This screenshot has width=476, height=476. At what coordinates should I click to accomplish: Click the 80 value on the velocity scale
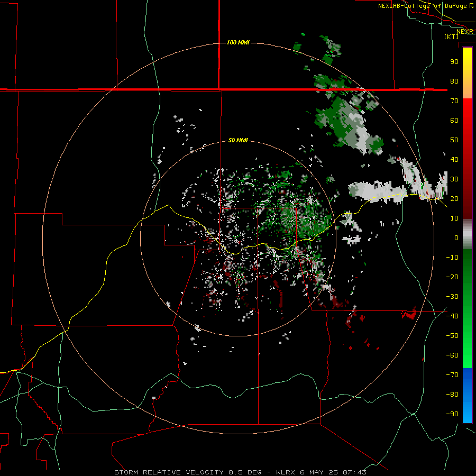point(454,81)
